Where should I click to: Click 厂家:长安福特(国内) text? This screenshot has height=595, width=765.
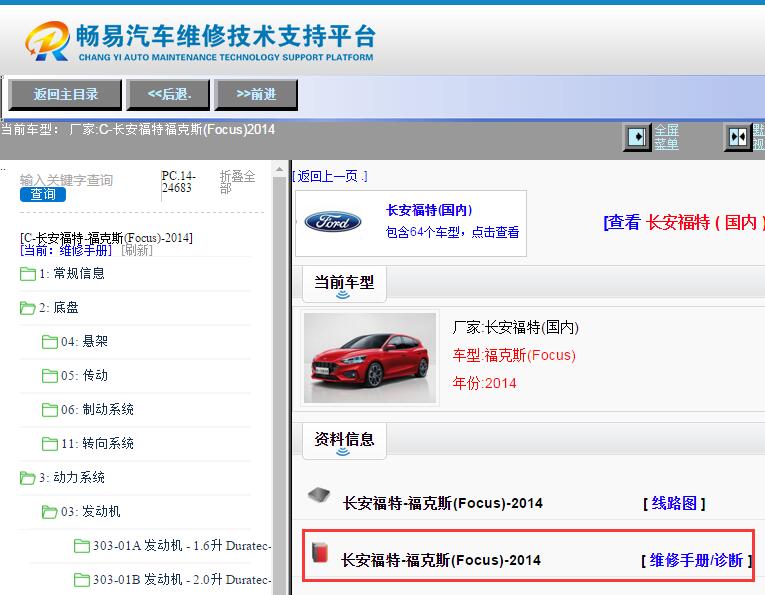point(516,327)
